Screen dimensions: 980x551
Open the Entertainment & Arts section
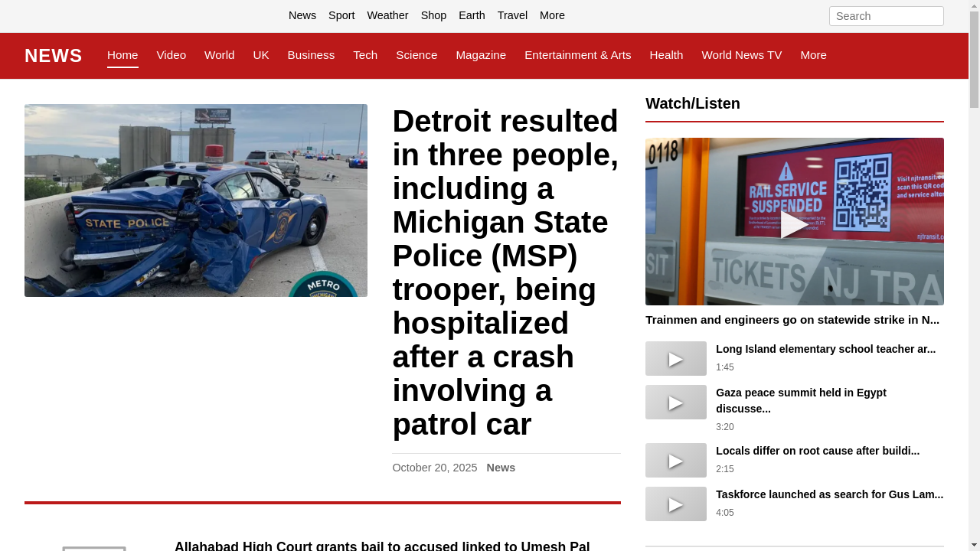click(x=577, y=55)
